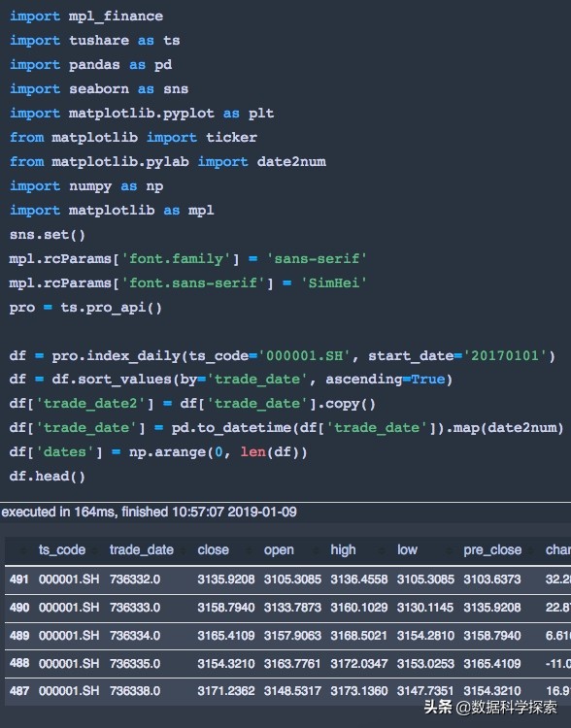
Task: Click pre_close value 3103.6373
Action: point(492,579)
